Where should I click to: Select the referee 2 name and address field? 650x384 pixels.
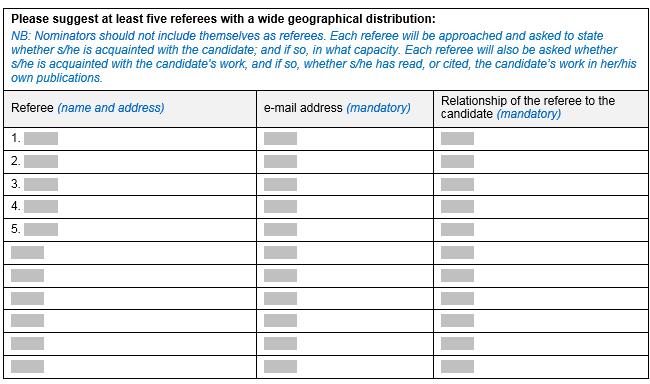(41, 161)
